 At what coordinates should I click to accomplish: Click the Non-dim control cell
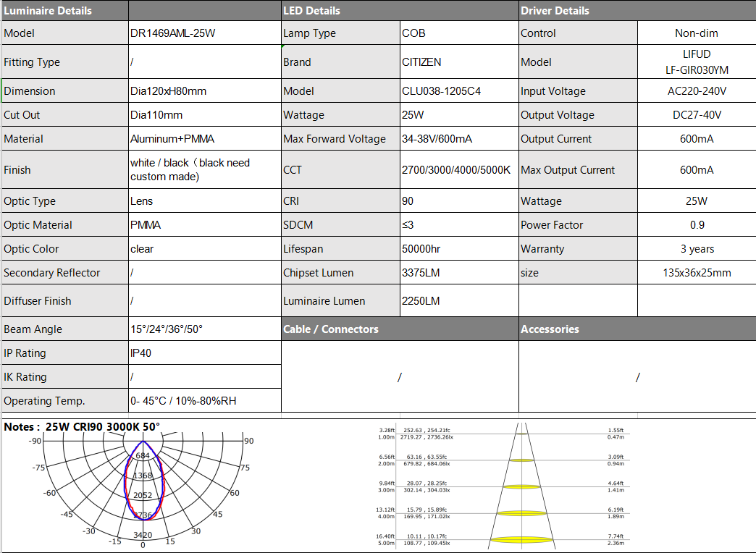697,33
